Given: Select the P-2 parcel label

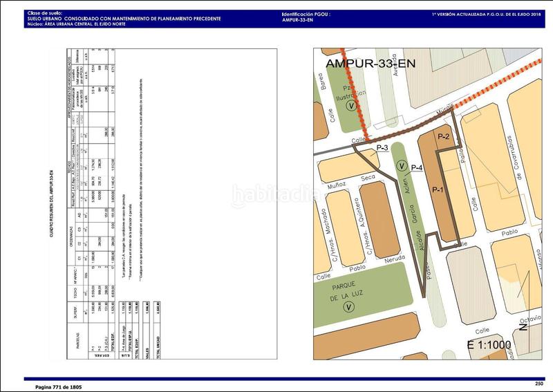Looking at the screenshot, I should tap(444, 137).
